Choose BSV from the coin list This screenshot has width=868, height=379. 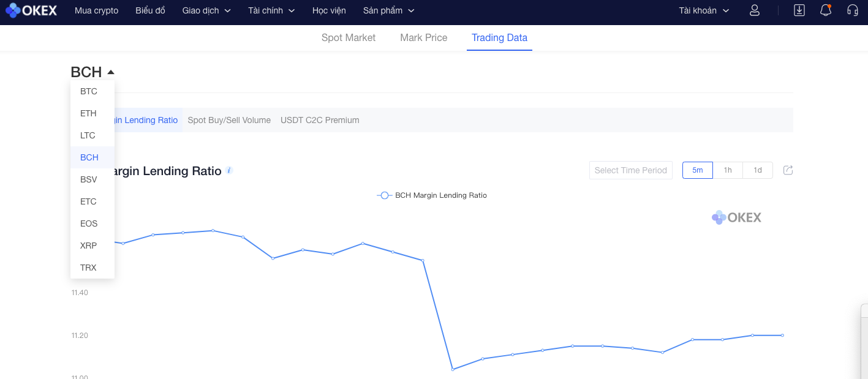tap(92, 179)
